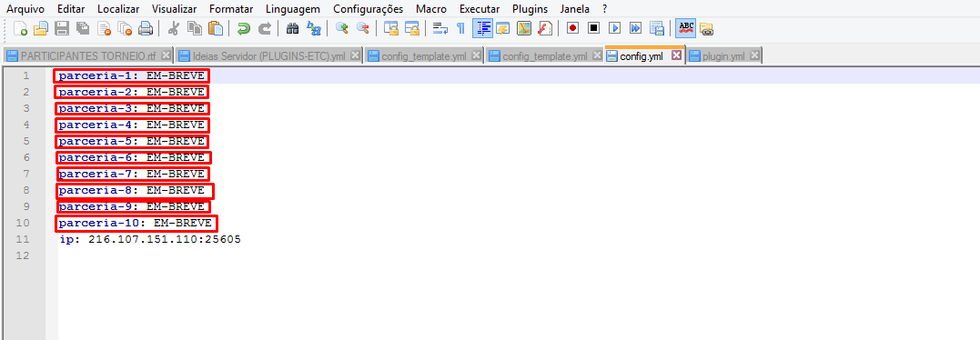Zoom in with the magnifier plus icon

341,28
